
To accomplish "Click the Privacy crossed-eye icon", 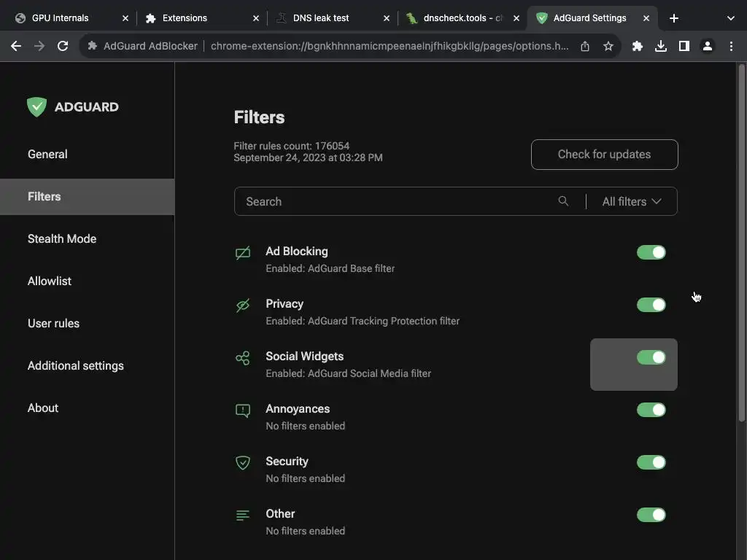I will coord(243,306).
